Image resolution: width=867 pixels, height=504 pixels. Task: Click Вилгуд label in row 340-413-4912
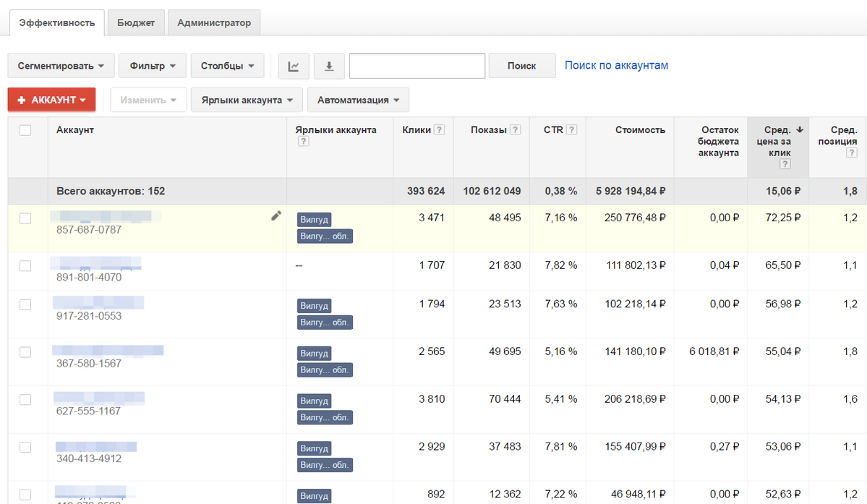(x=314, y=448)
